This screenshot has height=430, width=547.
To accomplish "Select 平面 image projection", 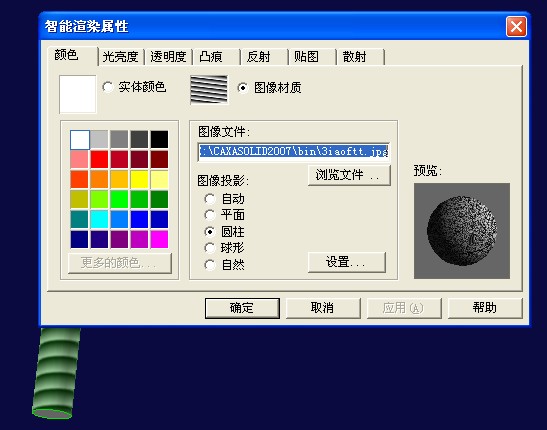I will (224, 215).
